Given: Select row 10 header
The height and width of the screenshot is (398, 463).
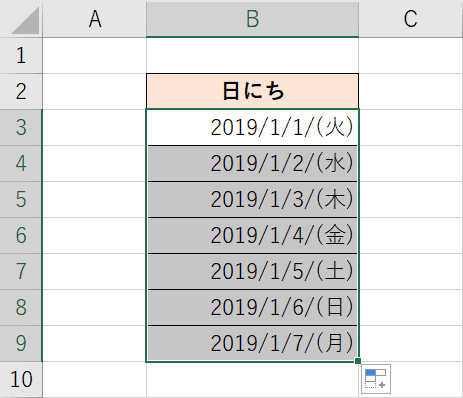Looking at the screenshot, I should coord(21,379).
